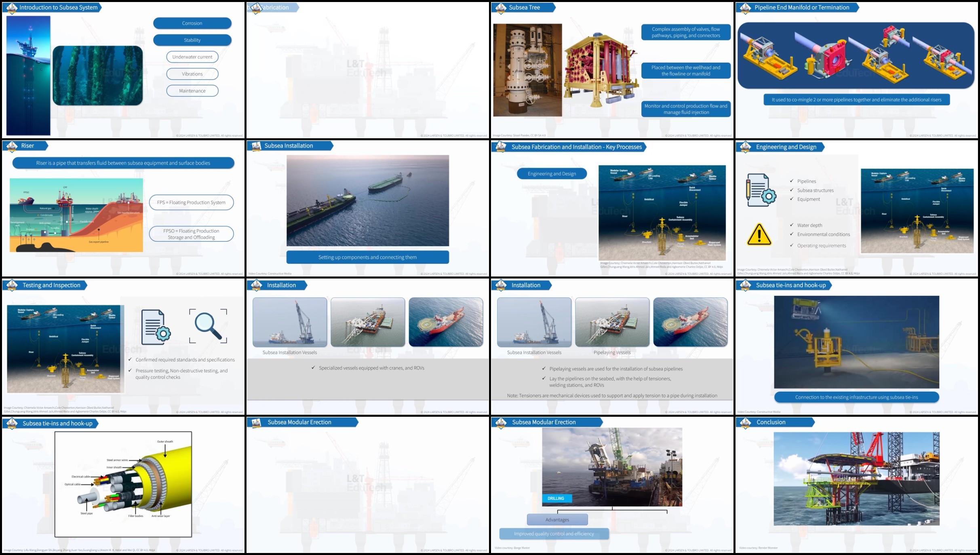This screenshot has height=555, width=980.
Task: Open the Subsea Installation video frame with tankers
Action: (x=368, y=200)
